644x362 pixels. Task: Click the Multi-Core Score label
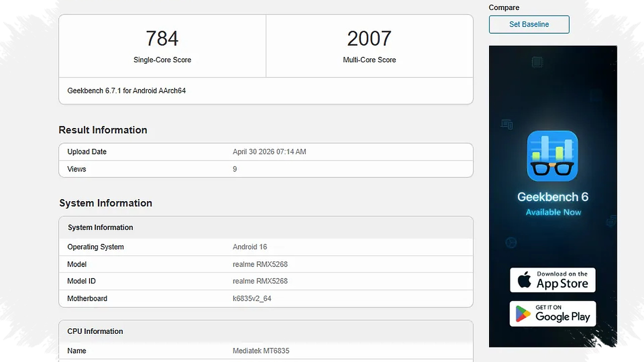coord(369,60)
